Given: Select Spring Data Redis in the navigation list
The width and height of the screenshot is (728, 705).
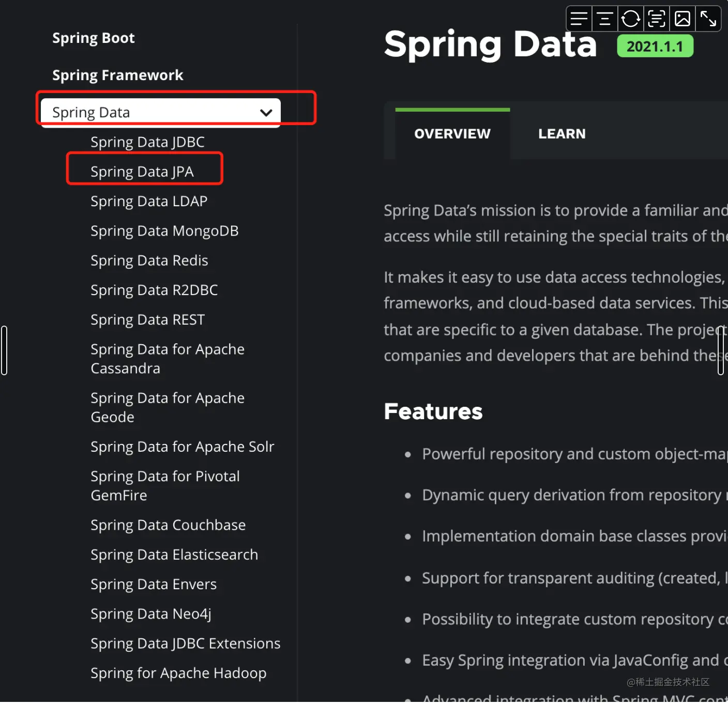Looking at the screenshot, I should click(149, 260).
